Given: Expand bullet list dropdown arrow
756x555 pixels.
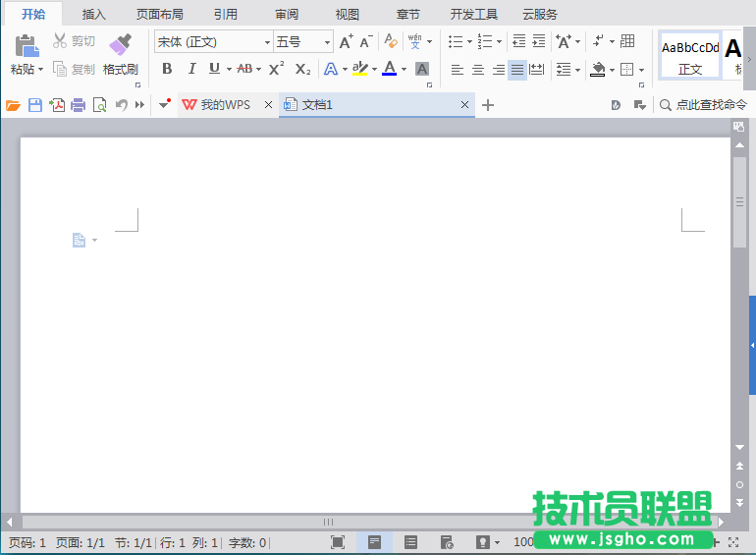Looking at the screenshot, I should (469, 41).
